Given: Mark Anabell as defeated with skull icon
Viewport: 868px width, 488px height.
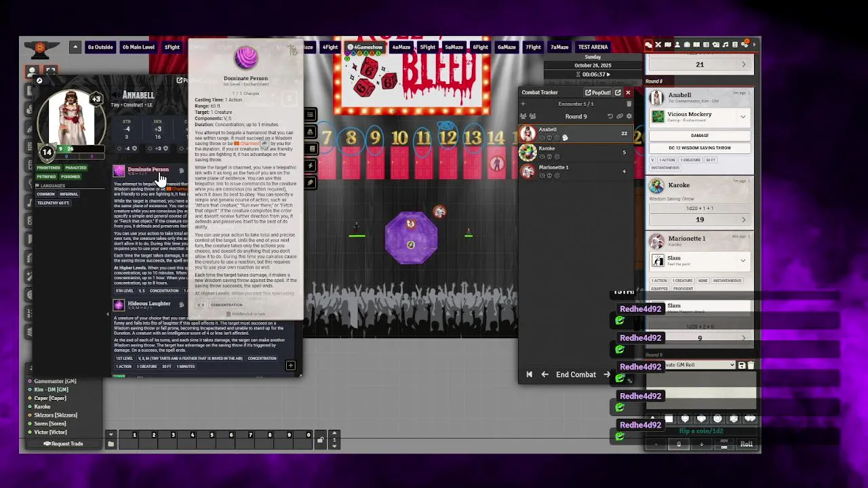Looking at the screenshot, I should (549, 138).
